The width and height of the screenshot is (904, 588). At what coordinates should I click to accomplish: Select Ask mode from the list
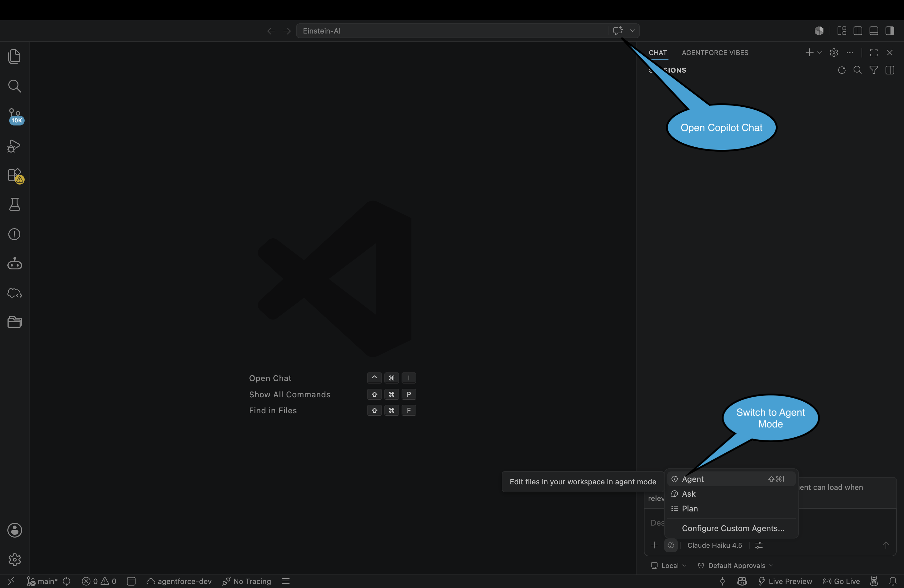(x=731, y=494)
